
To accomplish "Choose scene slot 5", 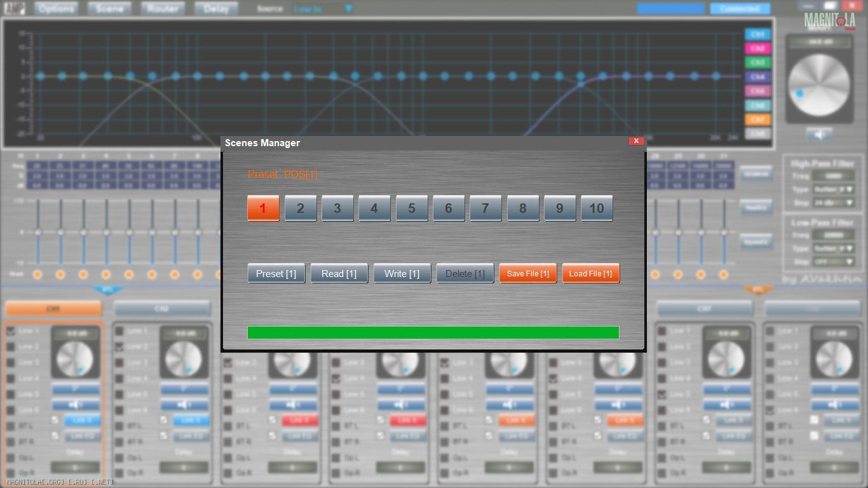I will click(x=412, y=208).
